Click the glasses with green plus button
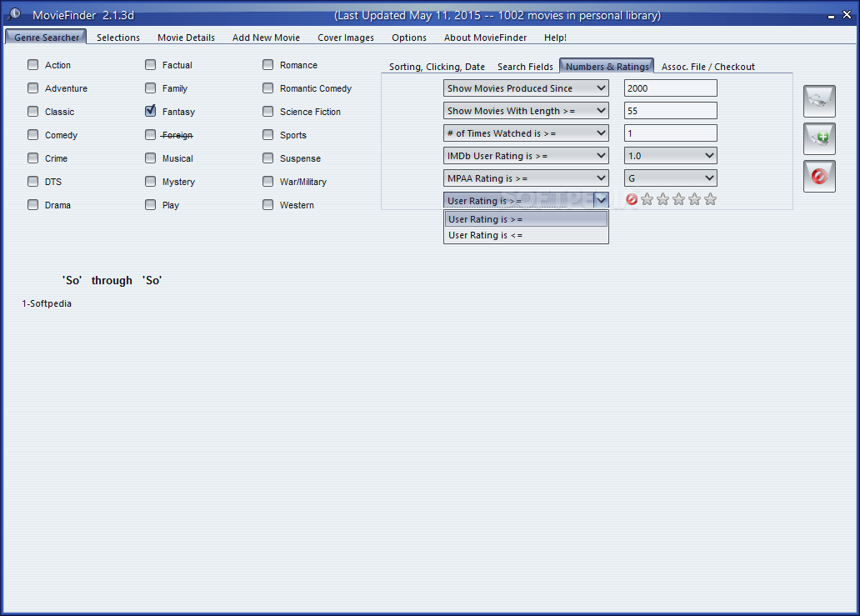860x616 pixels. [x=819, y=138]
